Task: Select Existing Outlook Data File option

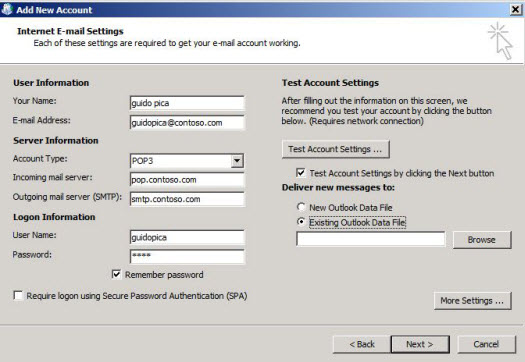Action: click(x=301, y=222)
